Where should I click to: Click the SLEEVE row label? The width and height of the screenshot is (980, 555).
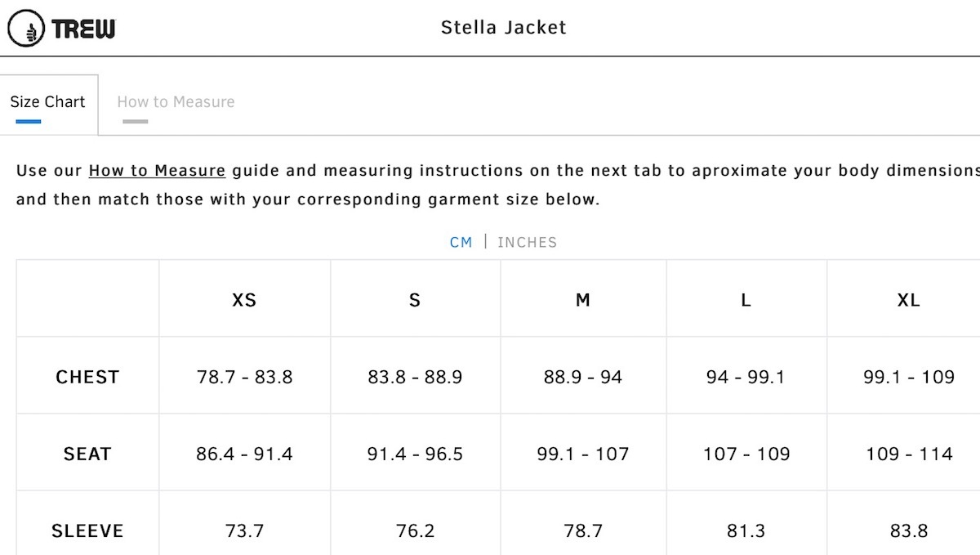coord(87,530)
